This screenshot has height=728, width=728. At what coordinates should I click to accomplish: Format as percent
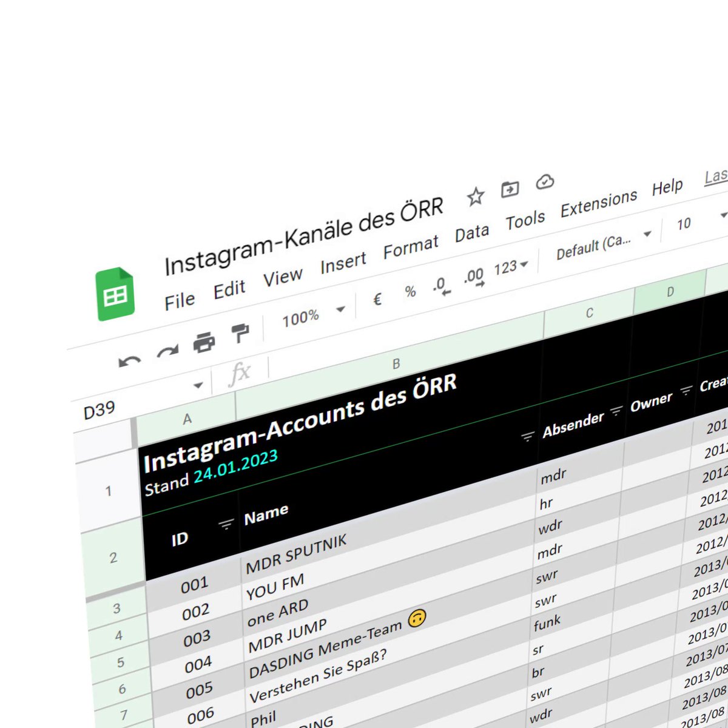[410, 292]
